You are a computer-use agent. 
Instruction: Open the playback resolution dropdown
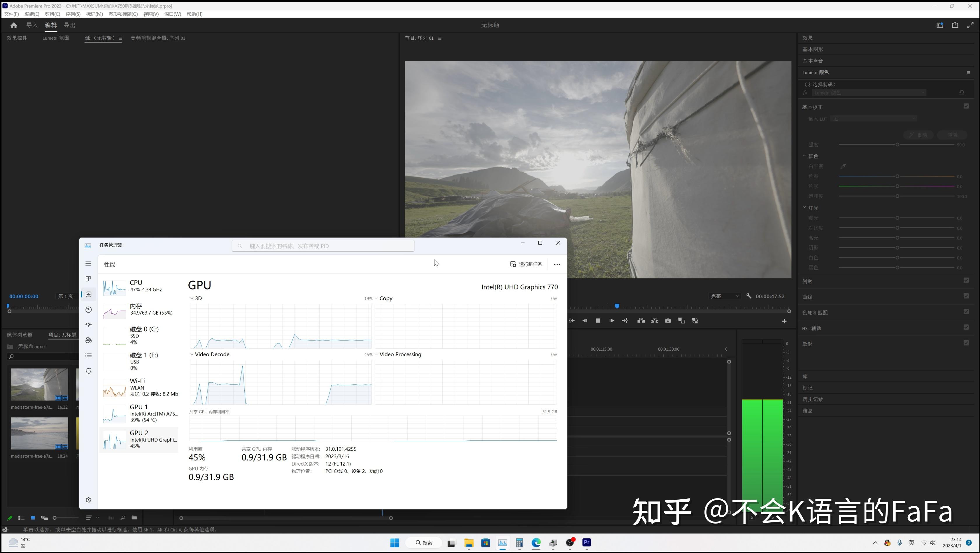click(x=725, y=296)
